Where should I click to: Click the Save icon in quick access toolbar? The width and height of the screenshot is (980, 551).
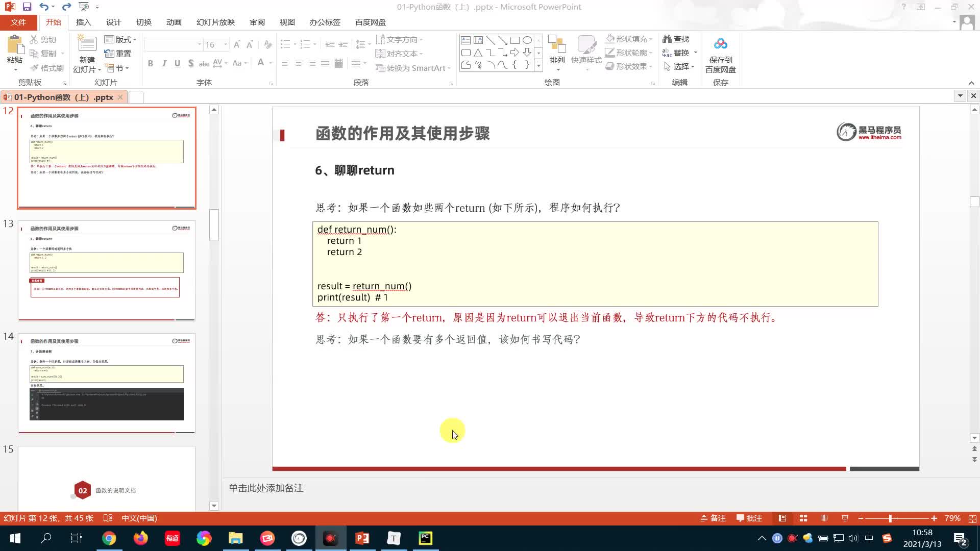tap(27, 7)
